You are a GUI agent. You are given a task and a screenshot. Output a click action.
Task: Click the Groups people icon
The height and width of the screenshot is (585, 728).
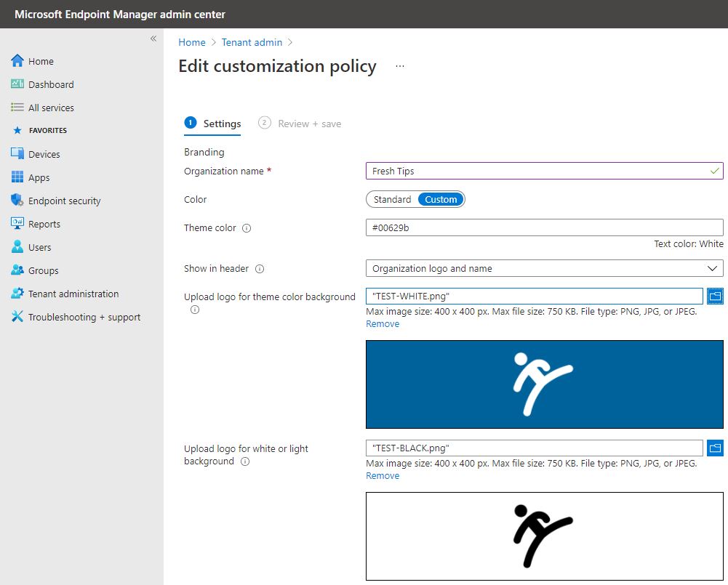[17, 270]
